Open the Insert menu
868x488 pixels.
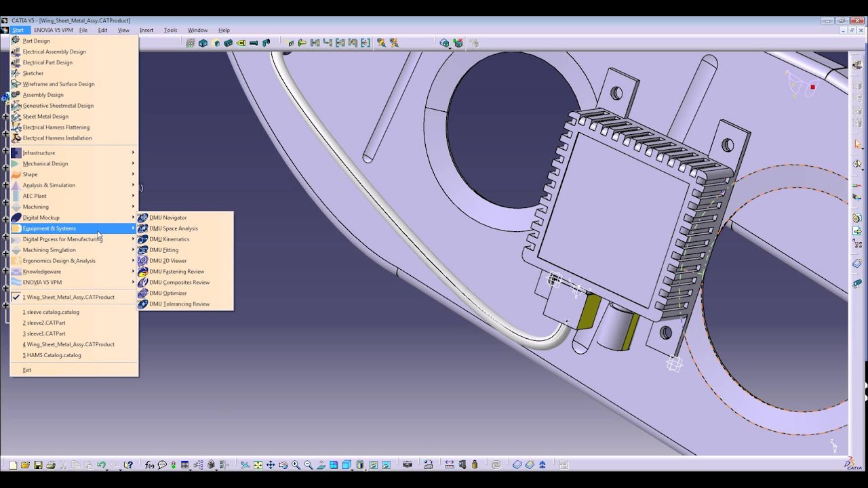[146, 30]
